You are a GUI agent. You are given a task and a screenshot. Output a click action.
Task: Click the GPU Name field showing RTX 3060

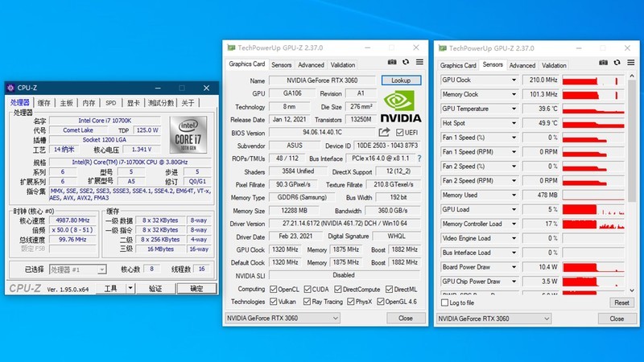coord(322,80)
